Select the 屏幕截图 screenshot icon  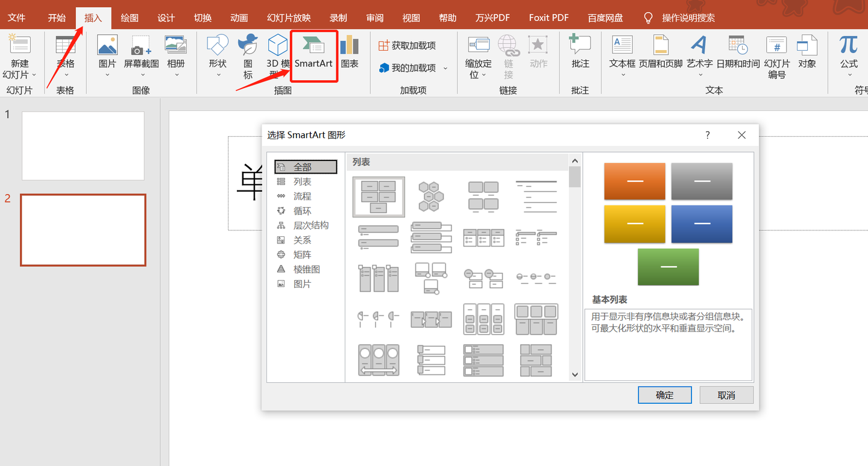click(142, 45)
